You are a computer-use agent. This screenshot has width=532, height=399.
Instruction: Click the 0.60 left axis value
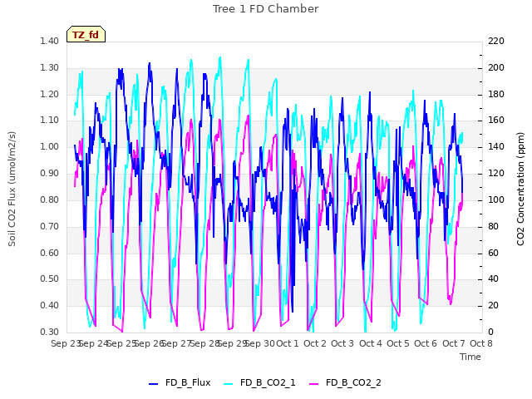[50, 253]
